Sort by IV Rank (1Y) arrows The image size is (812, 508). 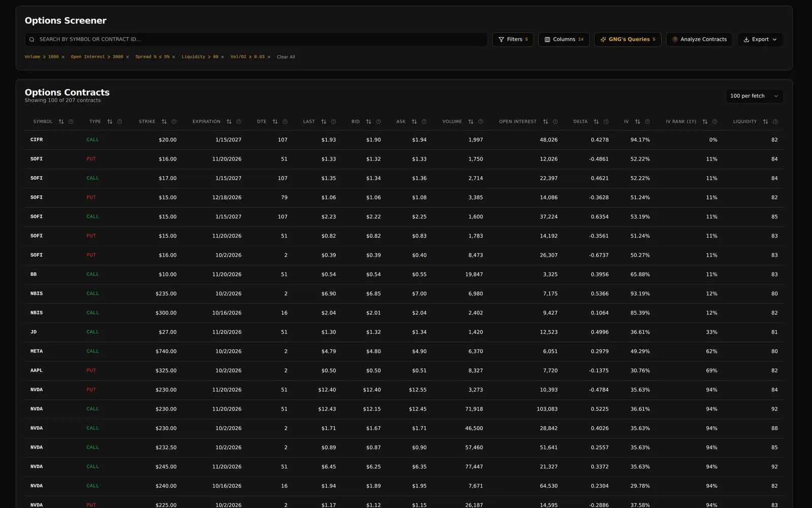(705, 122)
